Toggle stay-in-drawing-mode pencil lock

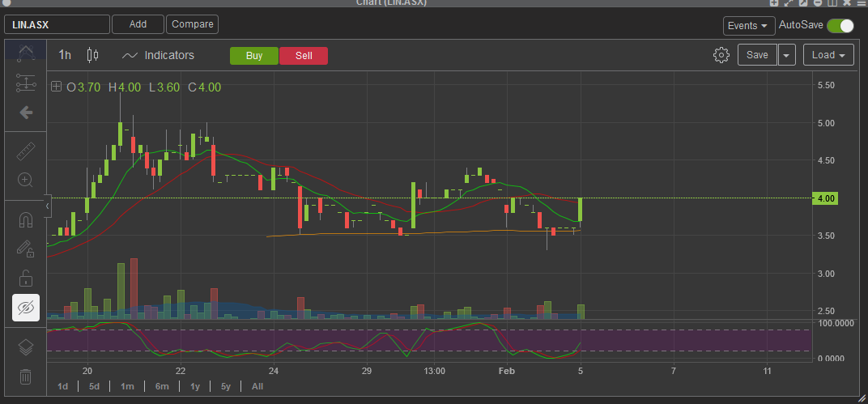[25, 249]
